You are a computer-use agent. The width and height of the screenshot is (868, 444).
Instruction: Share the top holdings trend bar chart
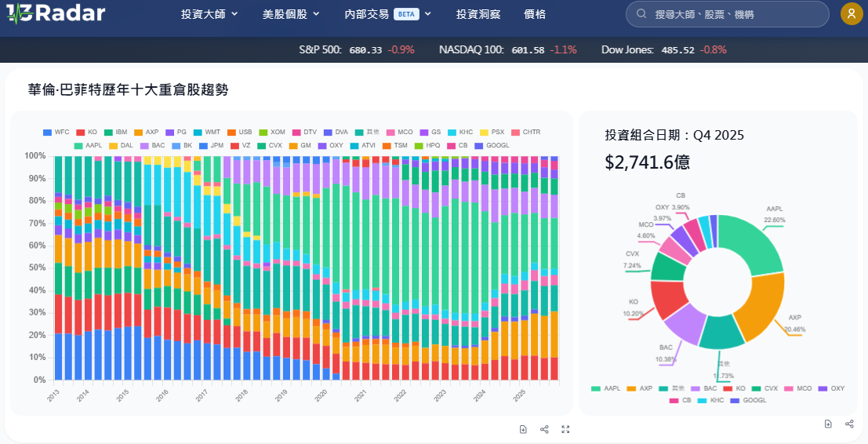pyautogui.click(x=544, y=429)
